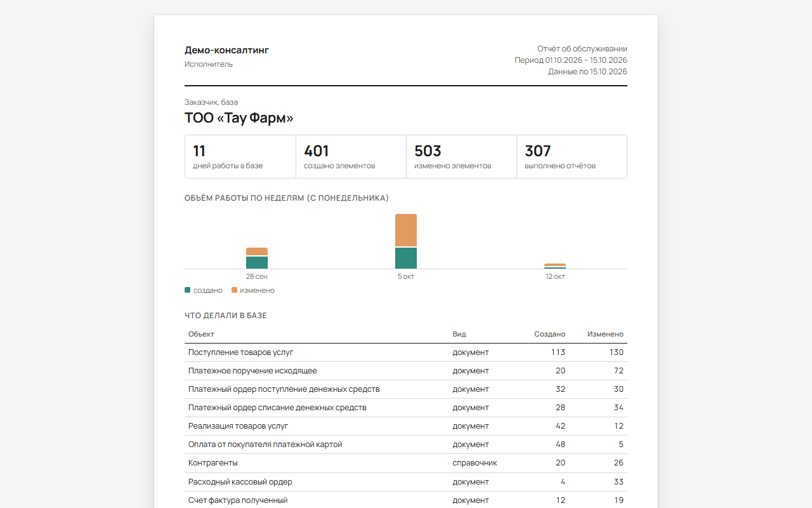Screen dimensions: 812x508
Task: Sort by the 'Изменено' column header
Action: 605,334
